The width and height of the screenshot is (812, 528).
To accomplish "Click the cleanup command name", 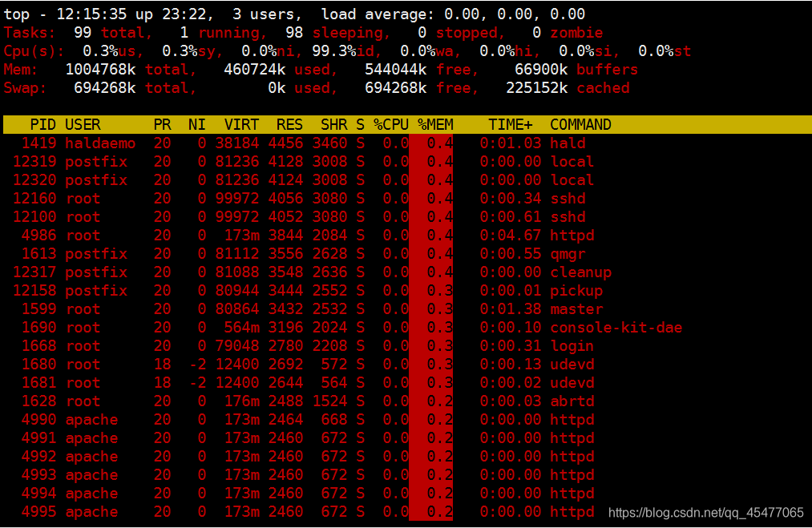I will click(580, 272).
